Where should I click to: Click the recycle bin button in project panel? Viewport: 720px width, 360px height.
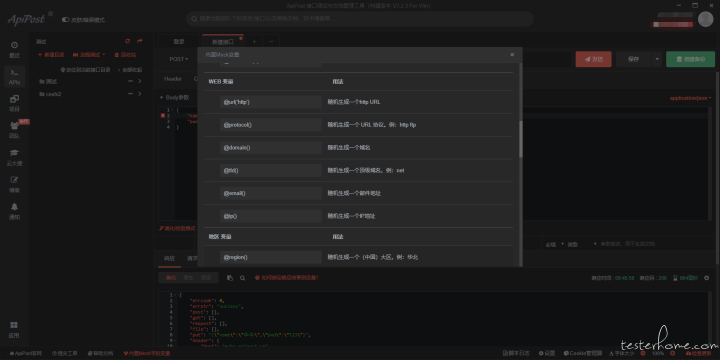[125, 55]
